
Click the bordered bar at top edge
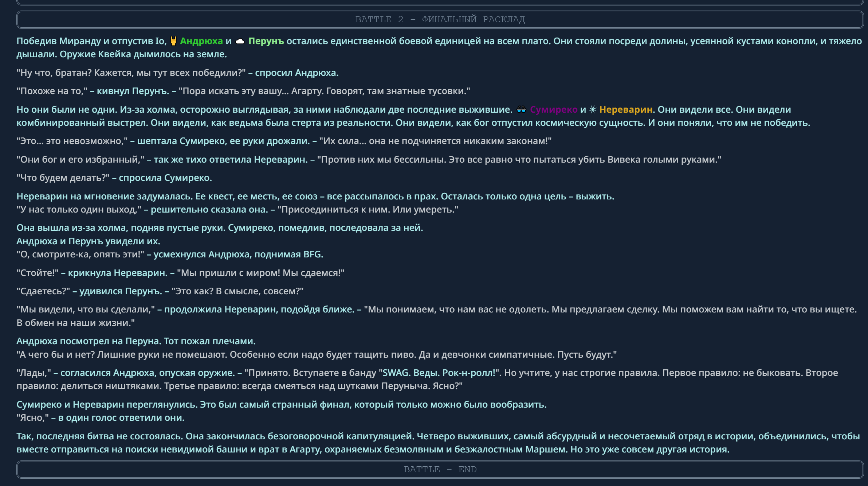point(440,2)
